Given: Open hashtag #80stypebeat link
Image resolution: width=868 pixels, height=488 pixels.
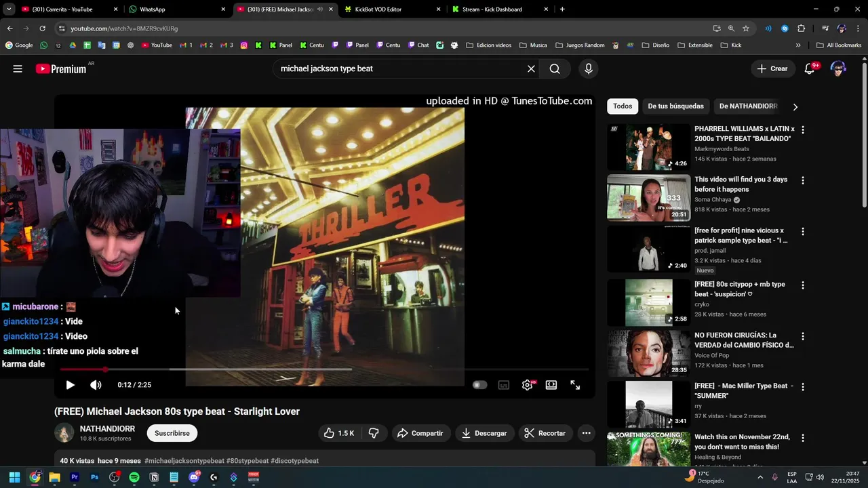Looking at the screenshot, I should coord(248,461).
